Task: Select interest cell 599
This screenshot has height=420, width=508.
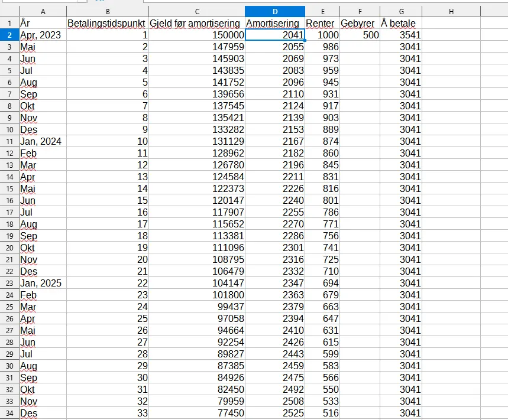Action: (323, 354)
